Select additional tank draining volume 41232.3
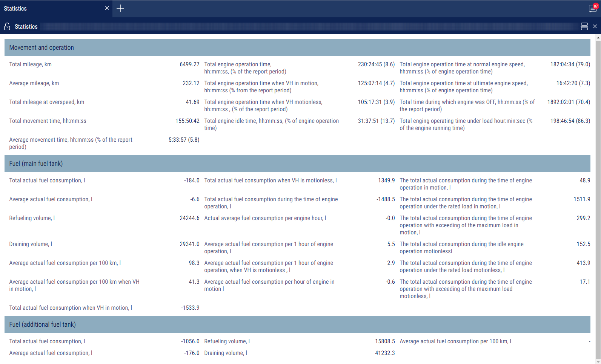 click(x=385, y=353)
